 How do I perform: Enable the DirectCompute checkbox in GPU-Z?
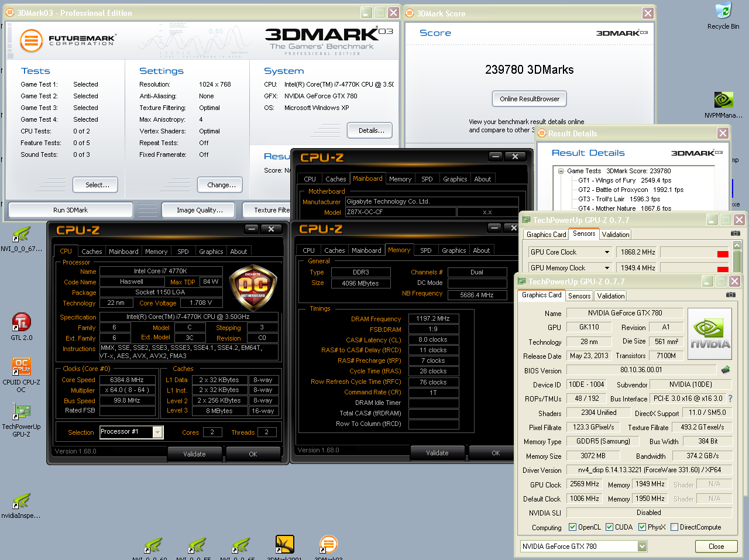tap(674, 527)
